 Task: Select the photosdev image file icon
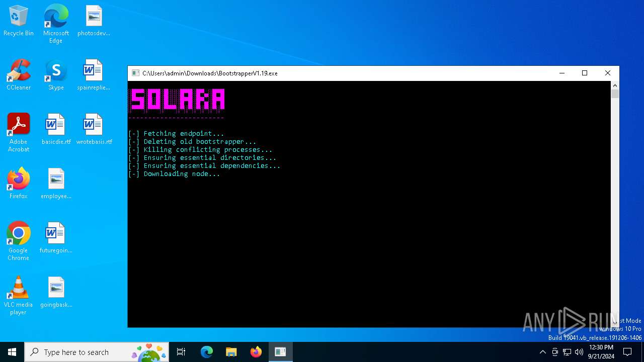pyautogui.click(x=94, y=21)
